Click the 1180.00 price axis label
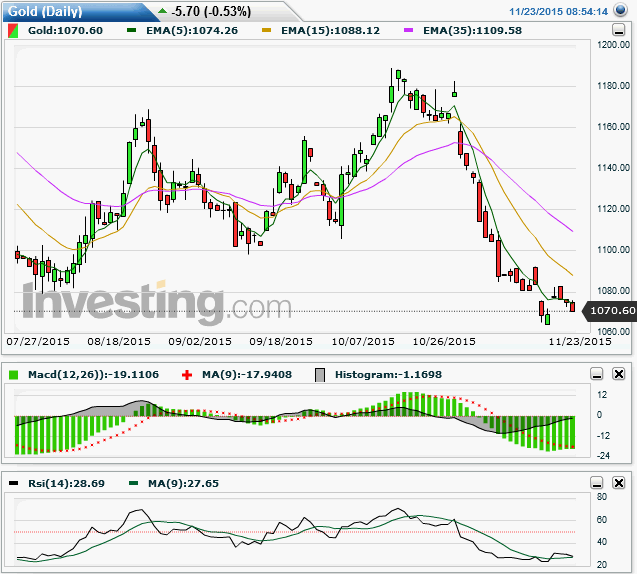Image resolution: width=637 pixels, height=574 pixels. [613, 86]
